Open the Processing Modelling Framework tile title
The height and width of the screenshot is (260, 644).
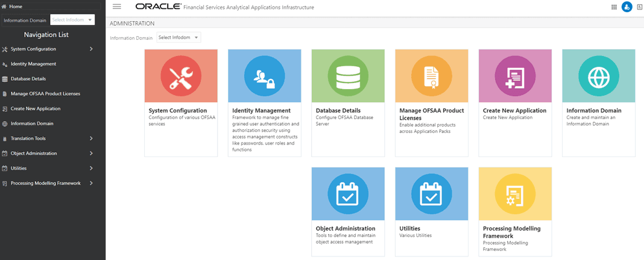click(x=512, y=232)
